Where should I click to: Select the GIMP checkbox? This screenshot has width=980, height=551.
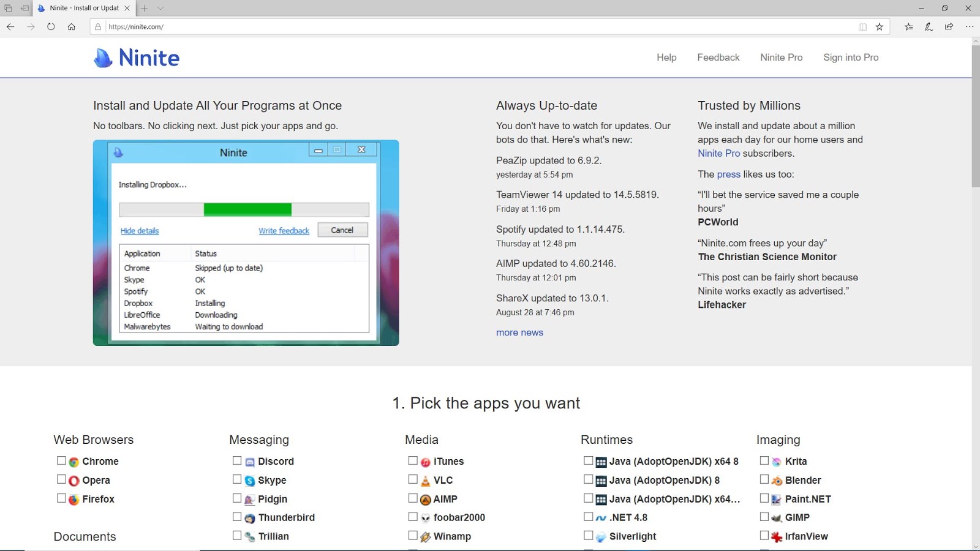[x=764, y=517]
